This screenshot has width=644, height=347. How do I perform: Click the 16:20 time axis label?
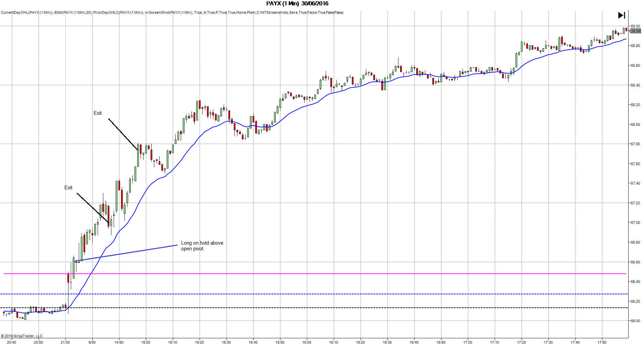click(x=360, y=342)
